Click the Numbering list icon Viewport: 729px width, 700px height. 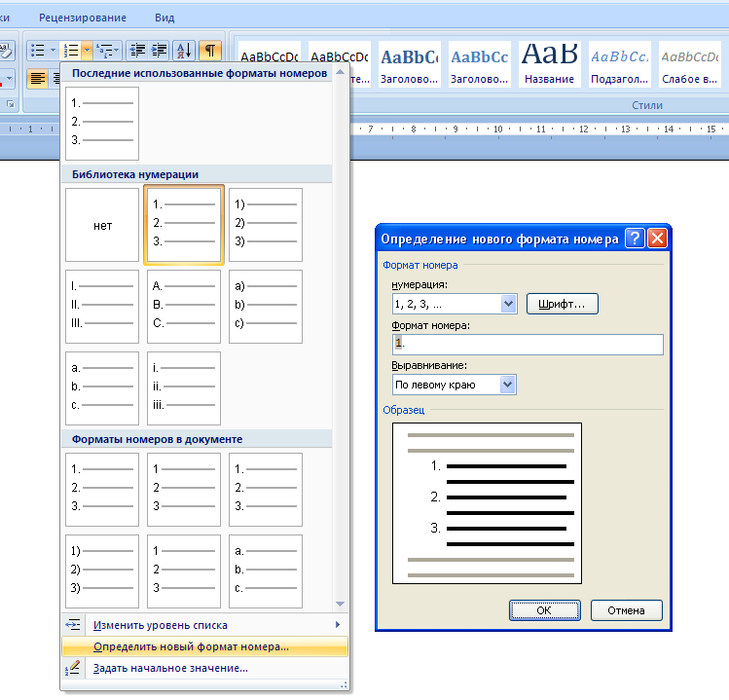pos(71,51)
